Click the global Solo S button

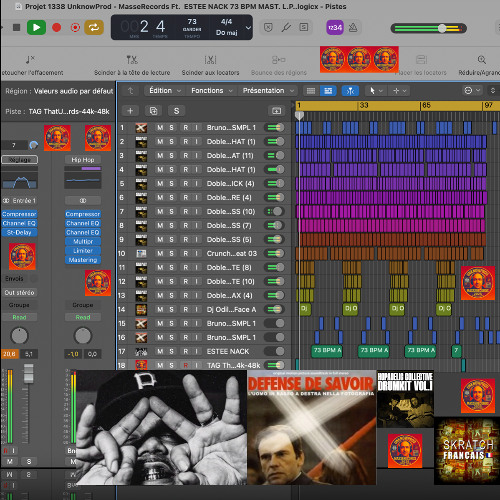176,111
